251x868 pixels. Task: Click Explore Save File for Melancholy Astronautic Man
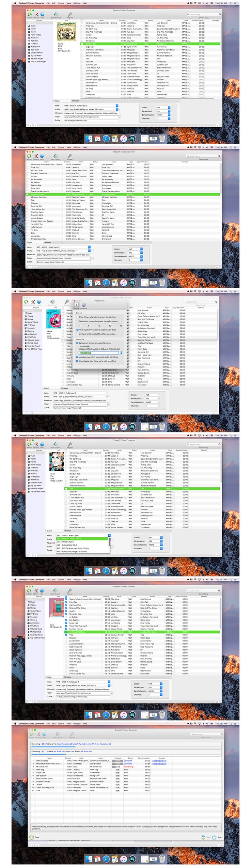click(159, 764)
